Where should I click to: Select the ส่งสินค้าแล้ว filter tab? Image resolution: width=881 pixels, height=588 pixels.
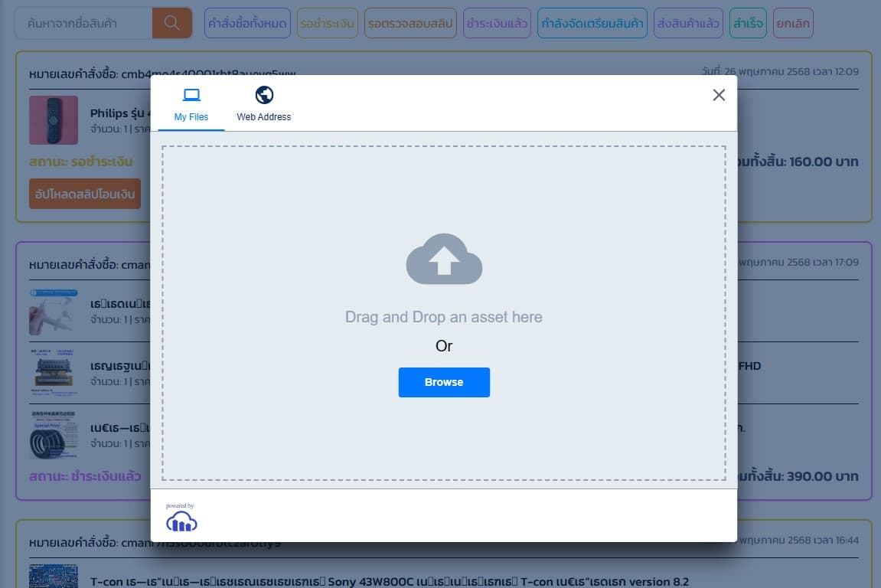click(x=688, y=23)
